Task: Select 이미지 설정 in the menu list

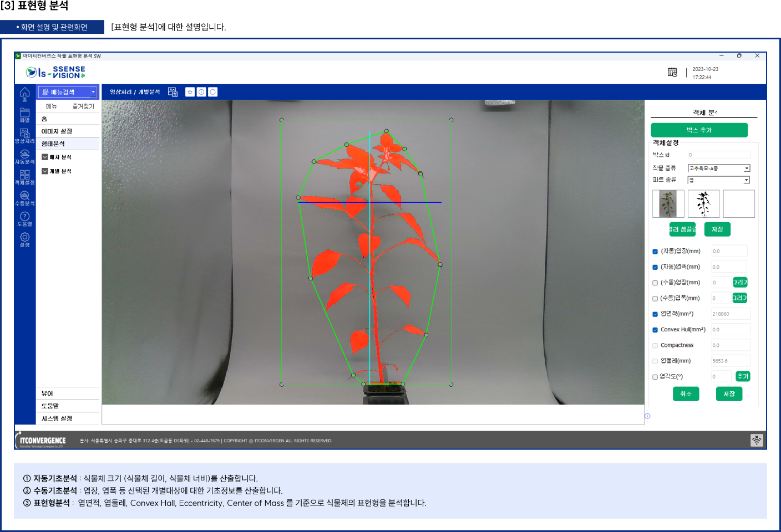Action: click(55, 130)
